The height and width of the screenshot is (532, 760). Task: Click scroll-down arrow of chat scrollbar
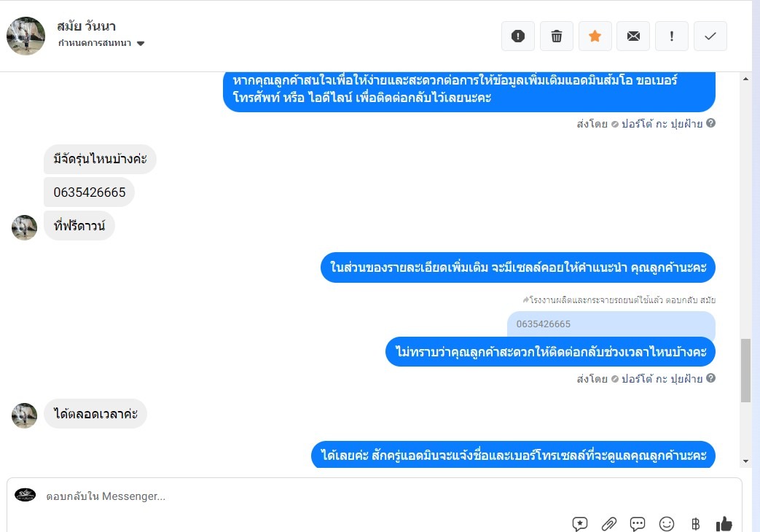(745, 461)
